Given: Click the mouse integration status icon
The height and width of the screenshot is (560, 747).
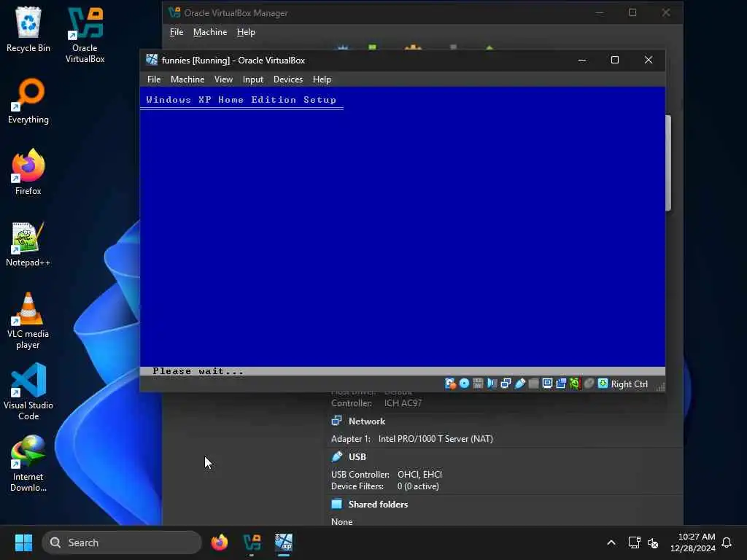Looking at the screenshot, I should tap(589, 384).
